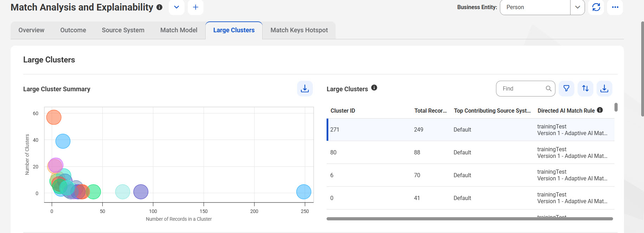Select the Large Clusters tab
This screenshot has width=644, height=233.
tap(234, 30)
